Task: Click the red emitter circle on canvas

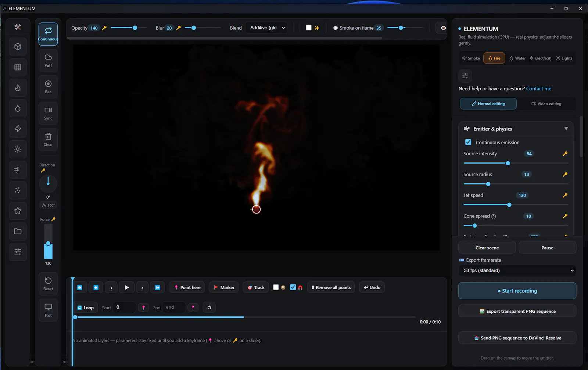Action: (256, 209)
